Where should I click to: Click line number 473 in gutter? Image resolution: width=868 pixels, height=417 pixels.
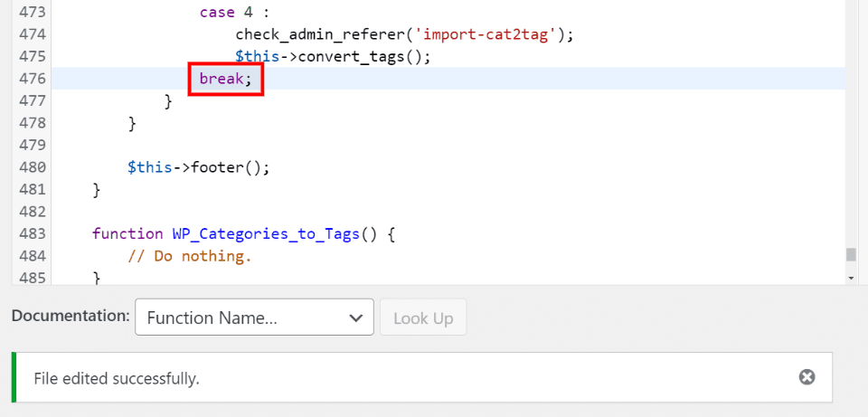(x=33, y=13)
